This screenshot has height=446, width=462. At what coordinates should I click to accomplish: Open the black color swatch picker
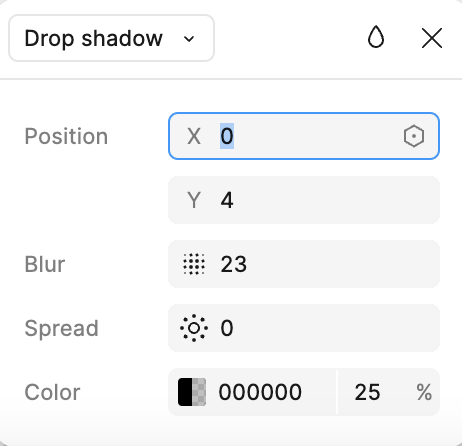tap(192, 392)
